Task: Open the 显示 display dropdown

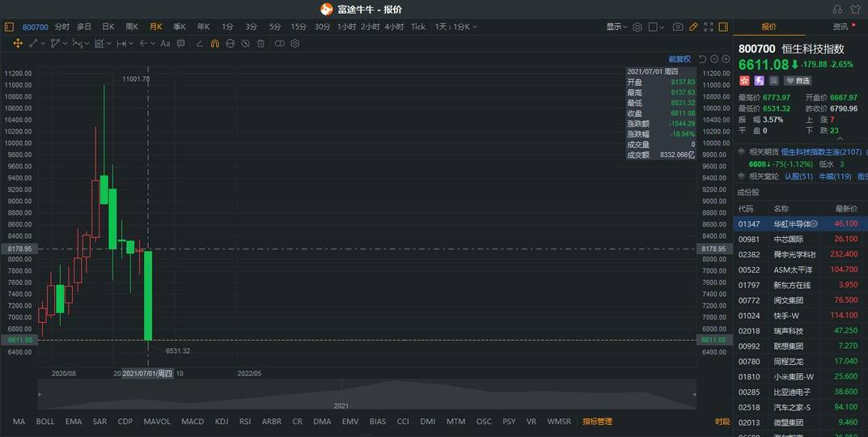Action: pyautogui.click(x=616, y=27)
